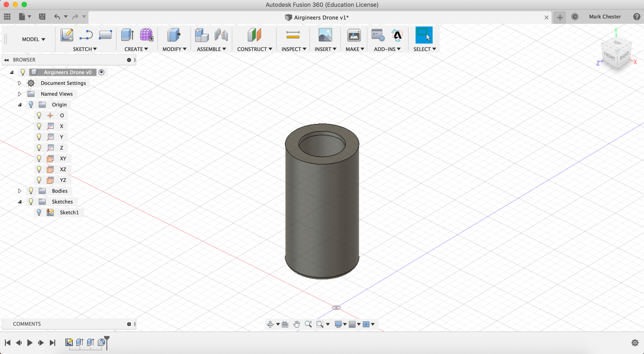
Task: Click the Save button
Action: click(x=42, y=16)
